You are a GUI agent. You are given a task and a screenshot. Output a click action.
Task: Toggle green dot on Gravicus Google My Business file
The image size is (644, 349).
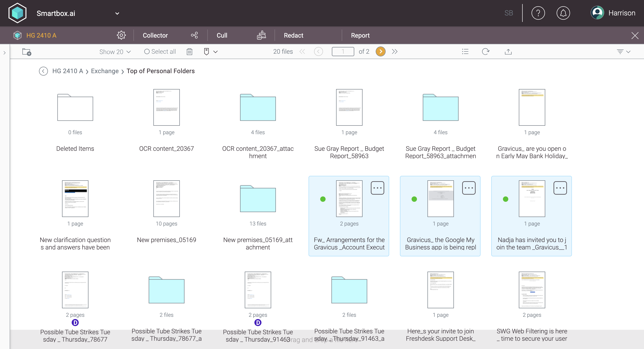pos(414,199)
